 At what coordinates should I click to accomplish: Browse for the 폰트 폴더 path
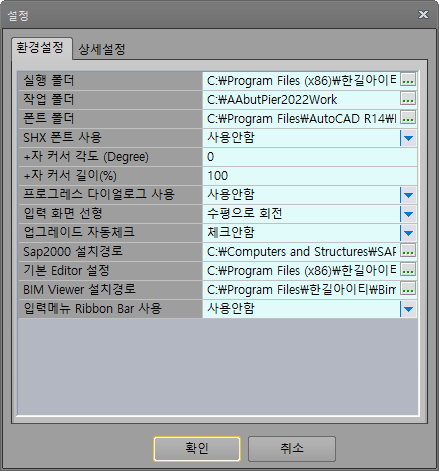408,118
